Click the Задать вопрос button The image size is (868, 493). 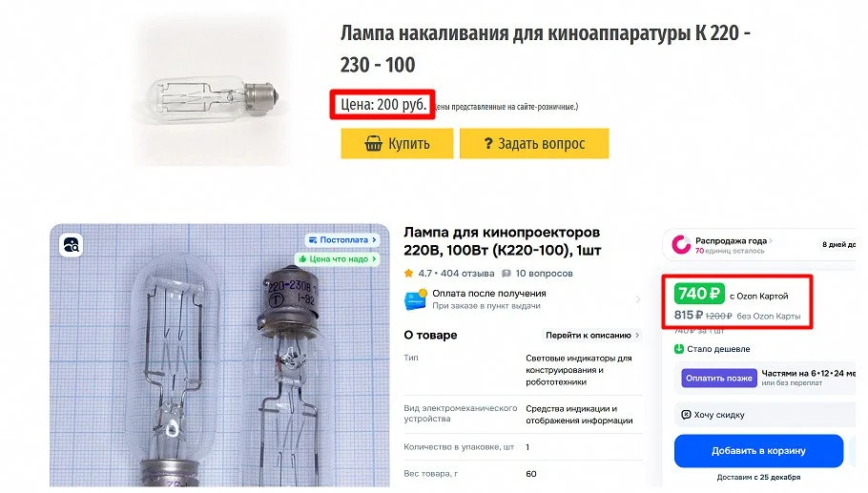point(534,144)
